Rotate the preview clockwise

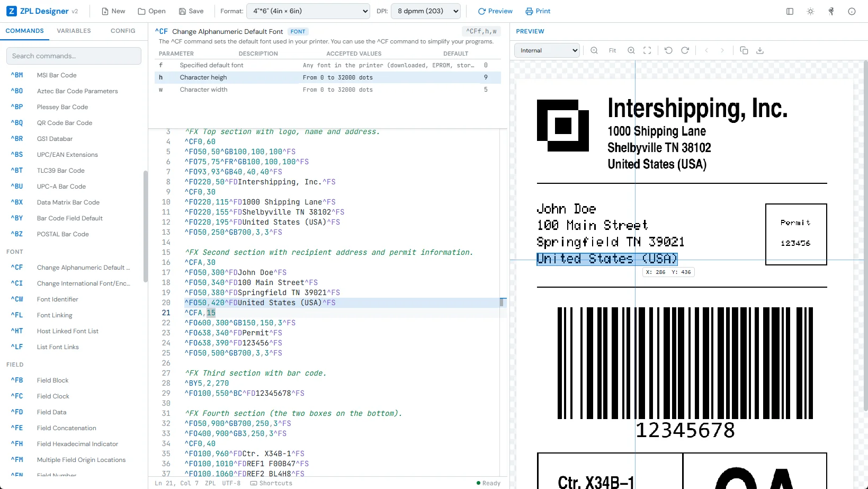coord(685,50)
